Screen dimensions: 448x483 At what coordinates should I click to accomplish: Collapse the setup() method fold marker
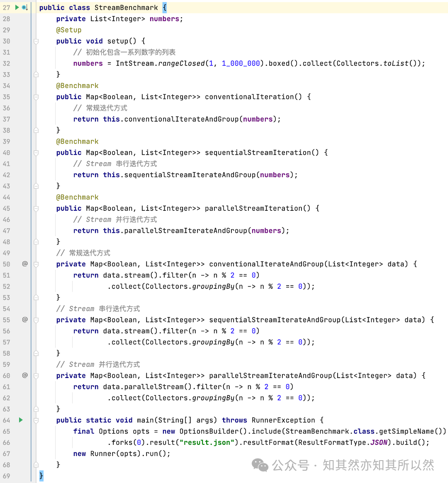(36, 41)
